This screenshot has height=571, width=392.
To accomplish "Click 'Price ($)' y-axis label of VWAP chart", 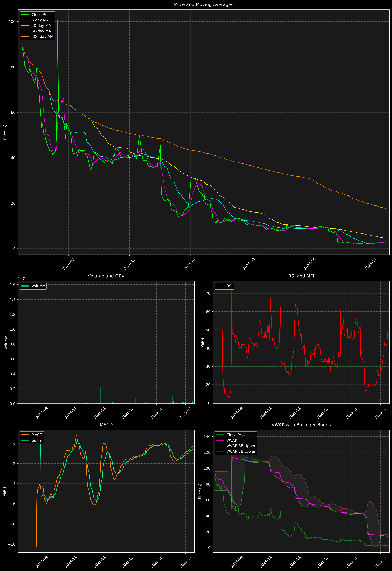I will [200, 491].
